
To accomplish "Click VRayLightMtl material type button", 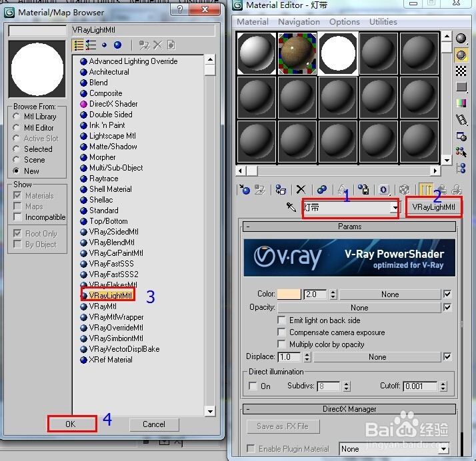I will [x=433, y=207].
